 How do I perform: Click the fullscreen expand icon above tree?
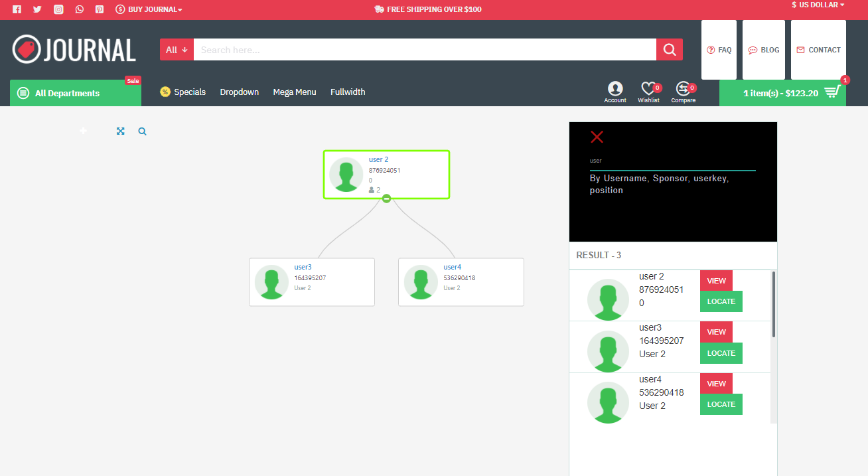[121, 131]
